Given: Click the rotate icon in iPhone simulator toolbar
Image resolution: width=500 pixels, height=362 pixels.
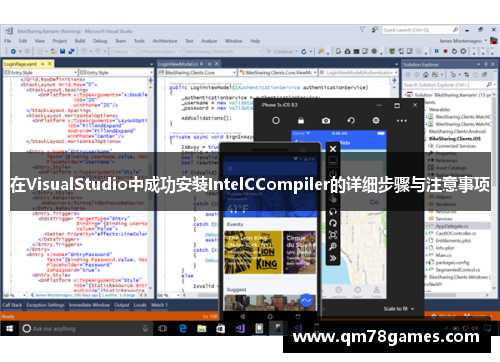Looking at the screenshot, I should 351,120.
